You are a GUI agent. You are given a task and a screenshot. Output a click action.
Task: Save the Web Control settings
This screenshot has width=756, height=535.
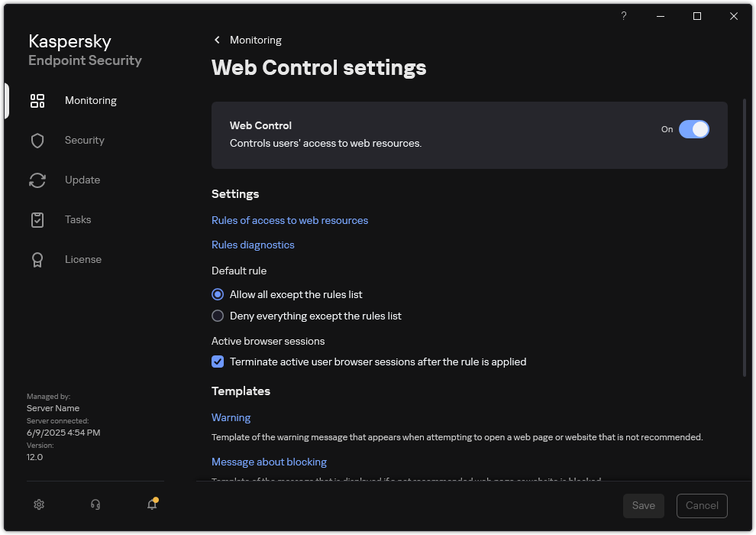tap(643, 505)
